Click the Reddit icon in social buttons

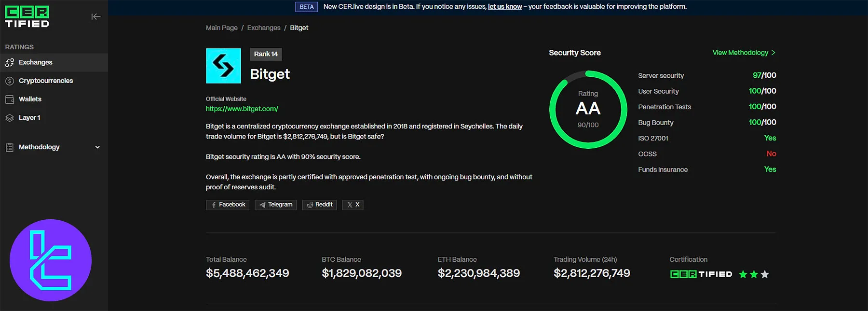pos(310,205)
